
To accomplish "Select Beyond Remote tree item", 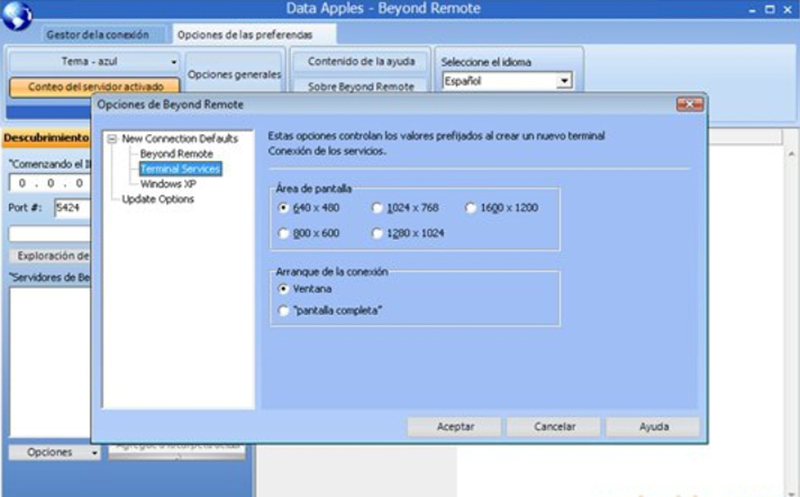I will point(177,154).
